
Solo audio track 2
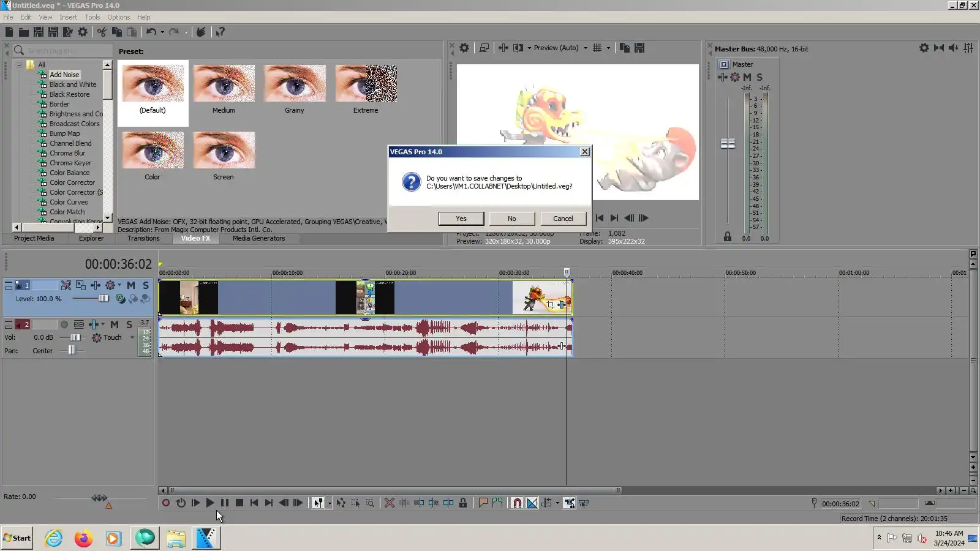[x=129, y=324]
